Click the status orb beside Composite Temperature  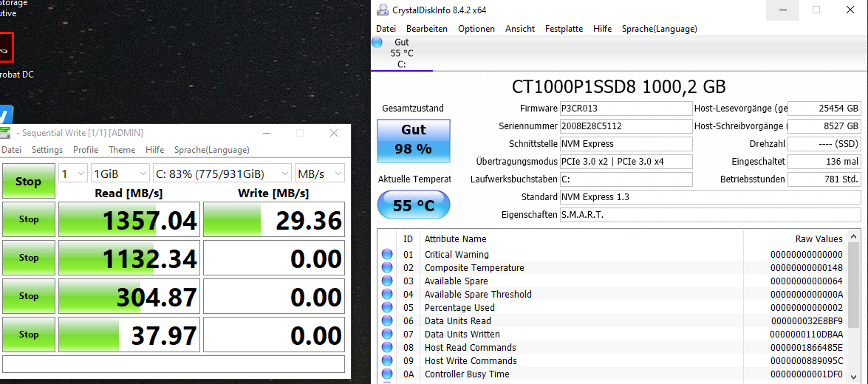tap(387, 268)
